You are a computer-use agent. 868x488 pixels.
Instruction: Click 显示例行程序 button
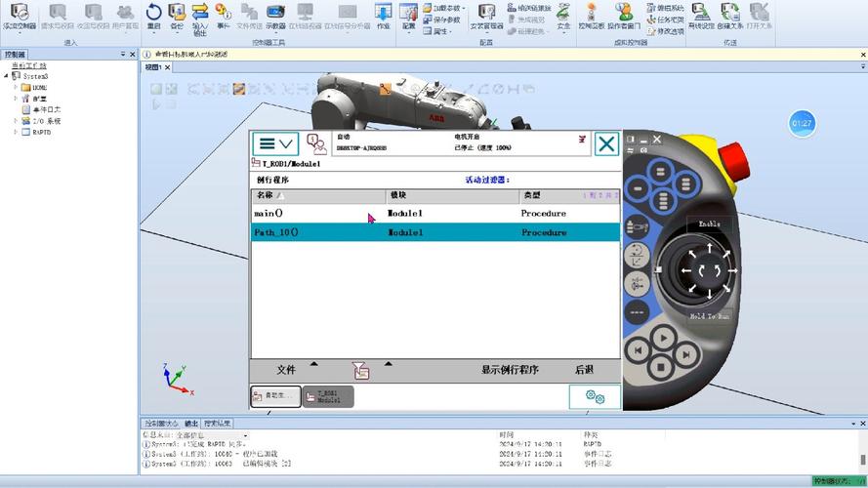pyautogui.click(x=510, y=370)
